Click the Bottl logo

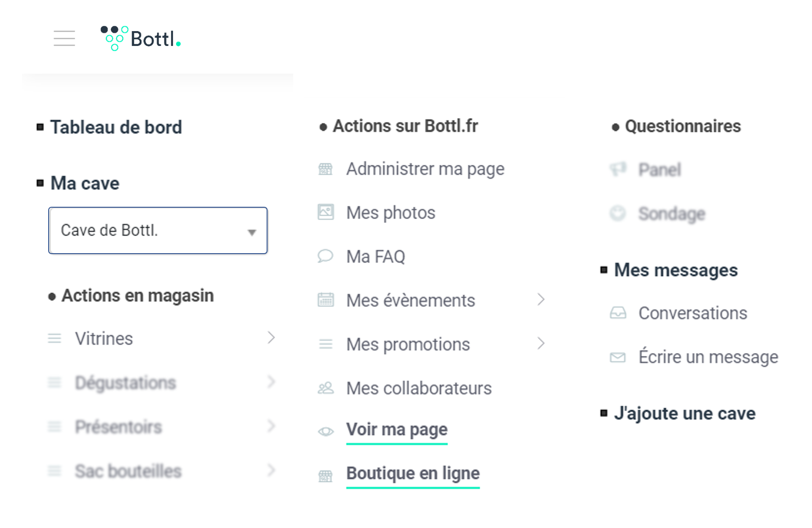point(141,38)
